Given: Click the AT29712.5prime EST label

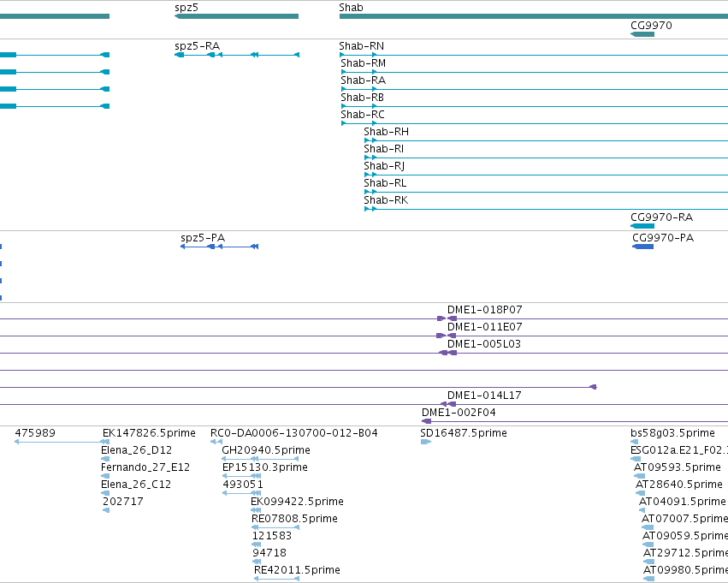Looking at the screenshot, I should click(x=686, y=554).
